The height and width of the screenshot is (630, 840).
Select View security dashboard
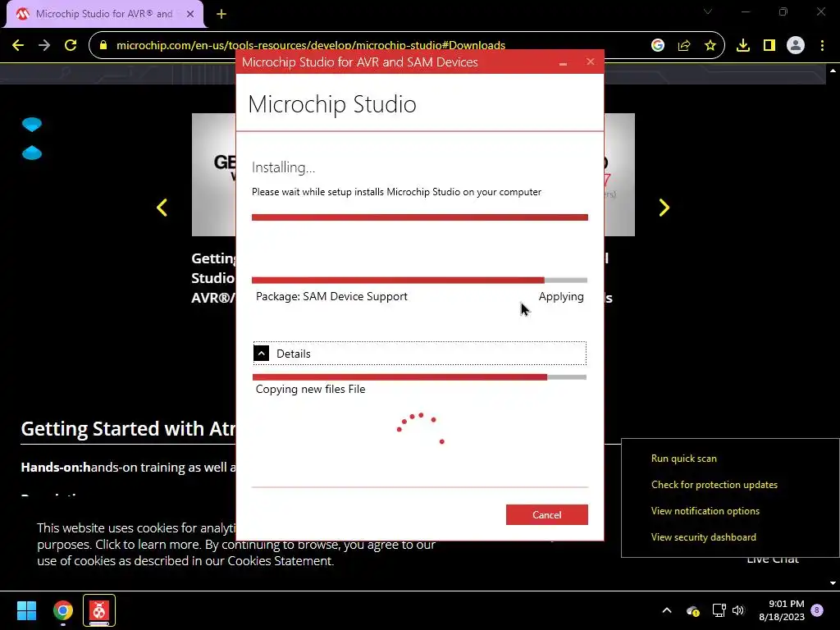pos(703,537)
